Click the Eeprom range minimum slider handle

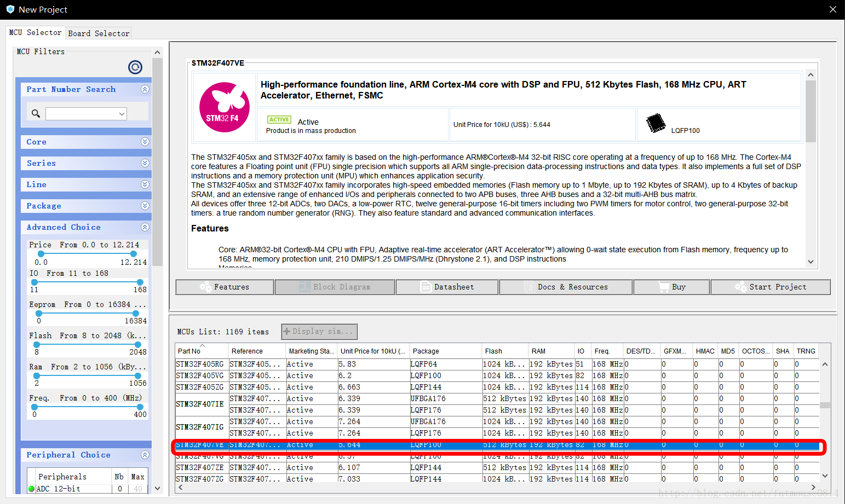tap(38, 313)
